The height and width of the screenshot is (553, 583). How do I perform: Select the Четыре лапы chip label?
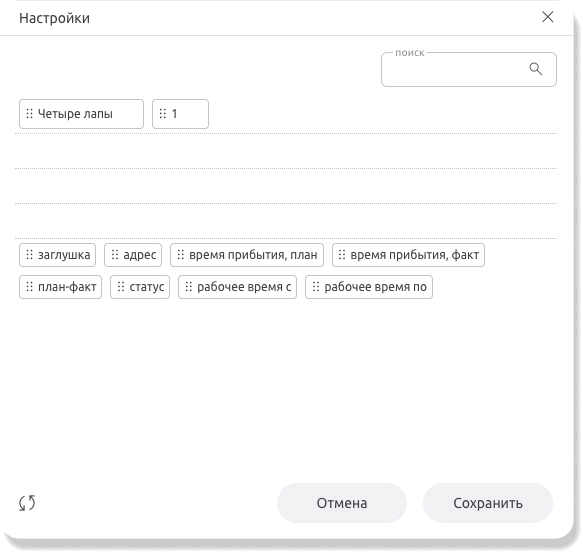[x=75, y=114]
